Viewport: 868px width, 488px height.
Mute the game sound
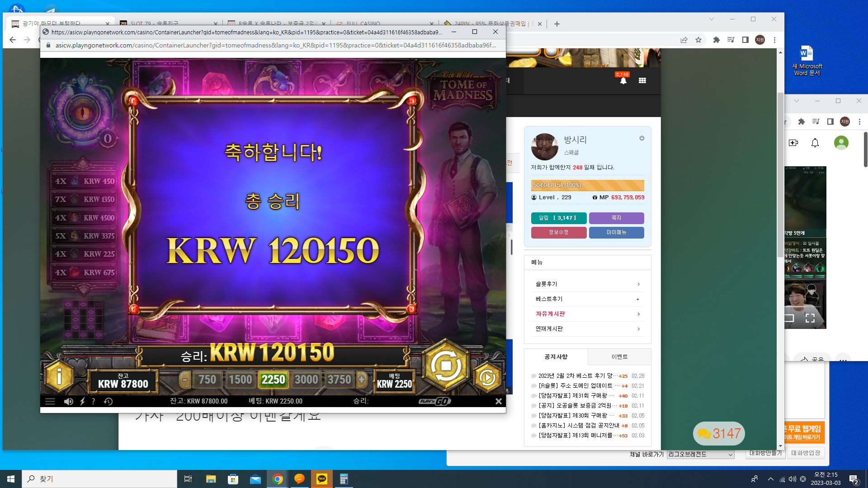point(69,401)
